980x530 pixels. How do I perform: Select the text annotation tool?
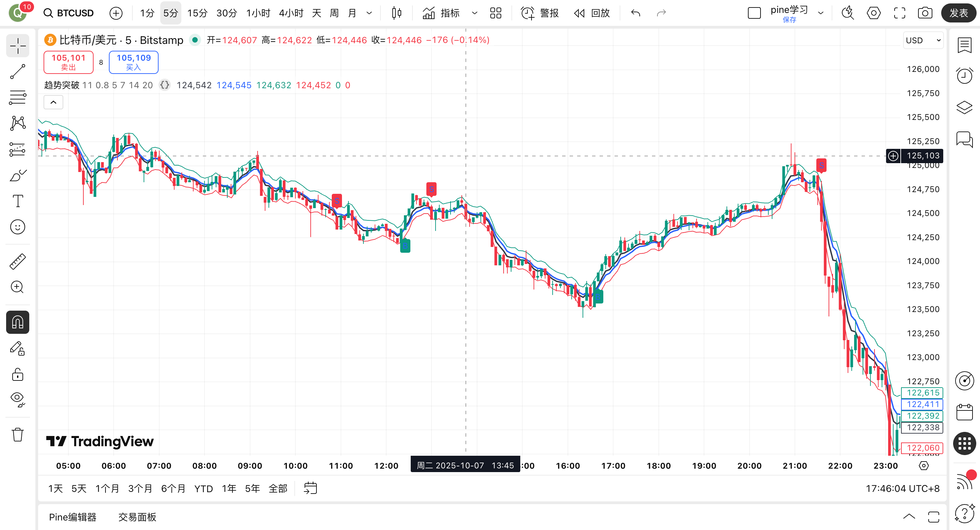17,201
